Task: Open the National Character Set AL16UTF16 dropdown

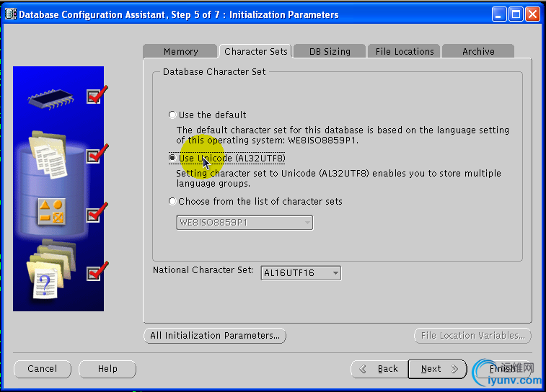Action: click(301, 273)
